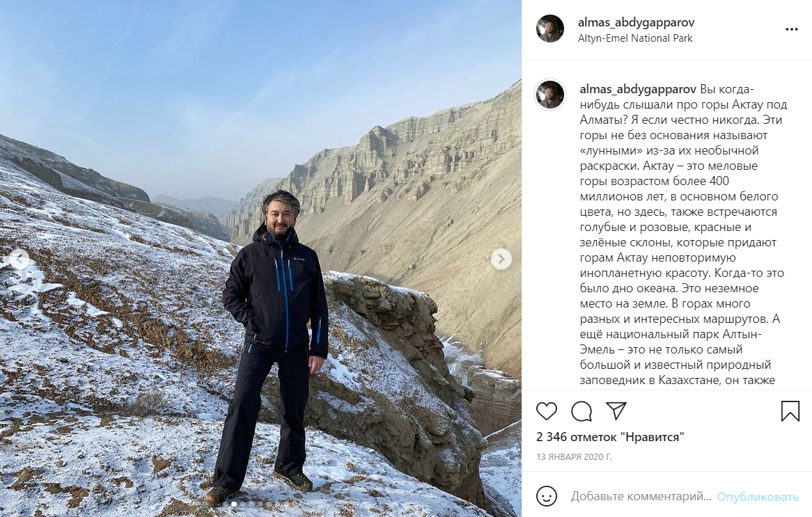The image size is (812, 517).
Task: View the 2 346 likes list
Action: pos(610,437)
